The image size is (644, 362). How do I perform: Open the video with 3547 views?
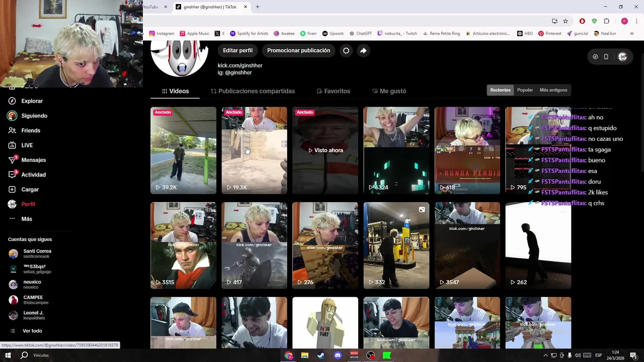467,245
